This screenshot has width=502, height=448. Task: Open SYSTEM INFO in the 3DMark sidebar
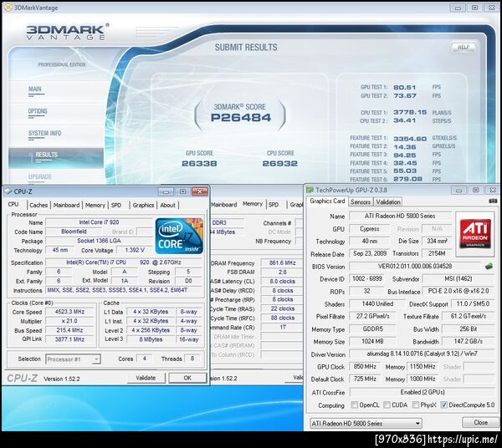pos(44,133)
